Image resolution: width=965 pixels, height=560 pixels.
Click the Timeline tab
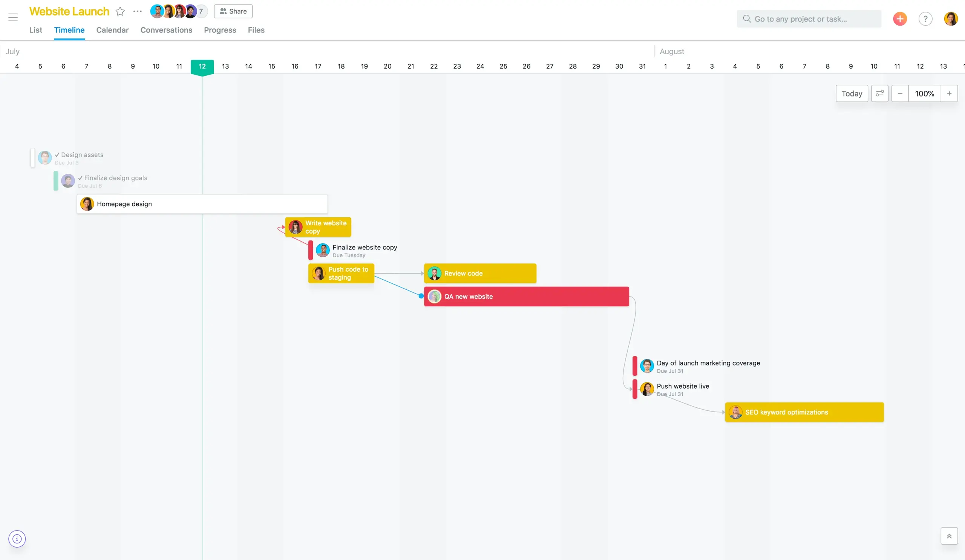point(69,29)
